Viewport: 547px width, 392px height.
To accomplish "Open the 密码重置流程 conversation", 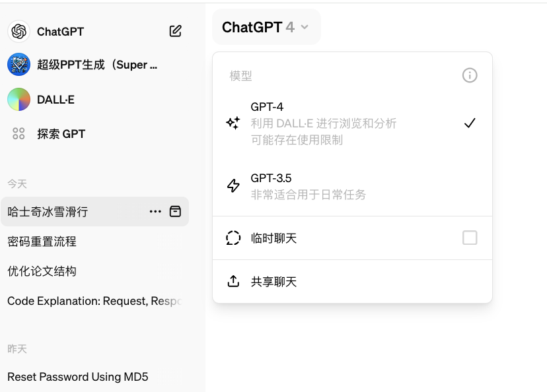I will [x=42, y=242].
